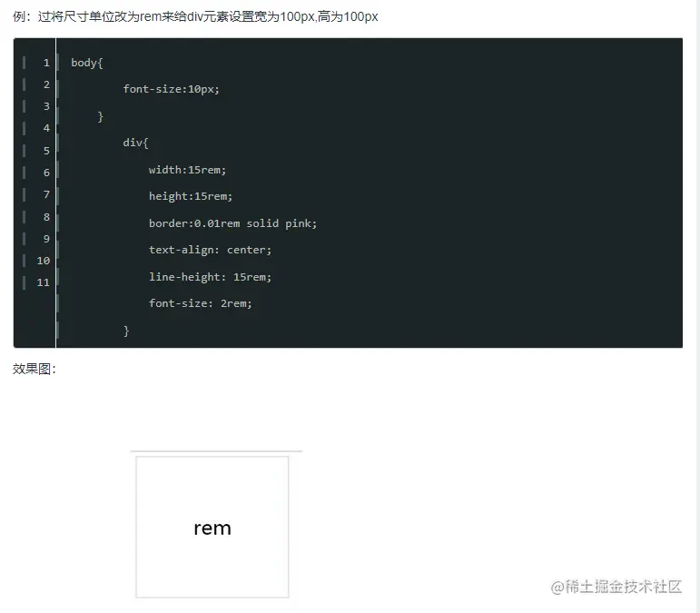Click the 'font-size: 2rem;' line
This screenshot has height=613, width=700.
pyautogui.click(x=201, y=303)
